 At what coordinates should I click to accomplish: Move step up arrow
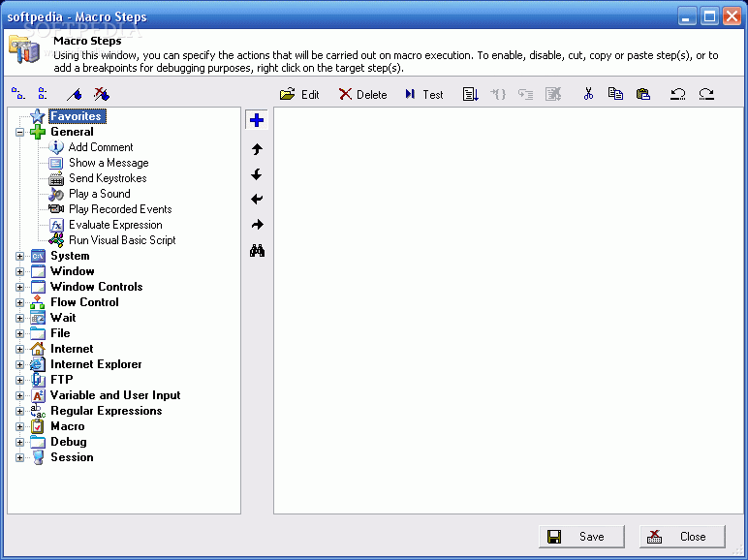click(x=257, y=149)
